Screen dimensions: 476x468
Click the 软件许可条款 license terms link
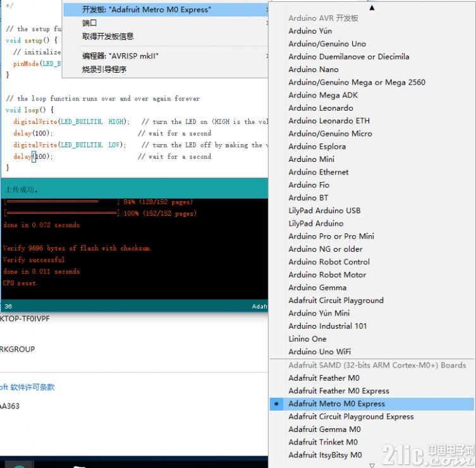pyautogui.click(x=32, y=387)
